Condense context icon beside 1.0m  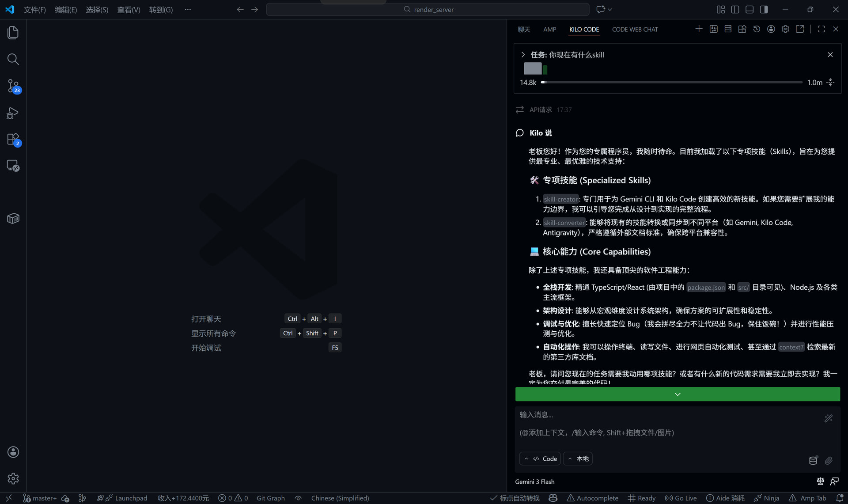tap(830, 83)
